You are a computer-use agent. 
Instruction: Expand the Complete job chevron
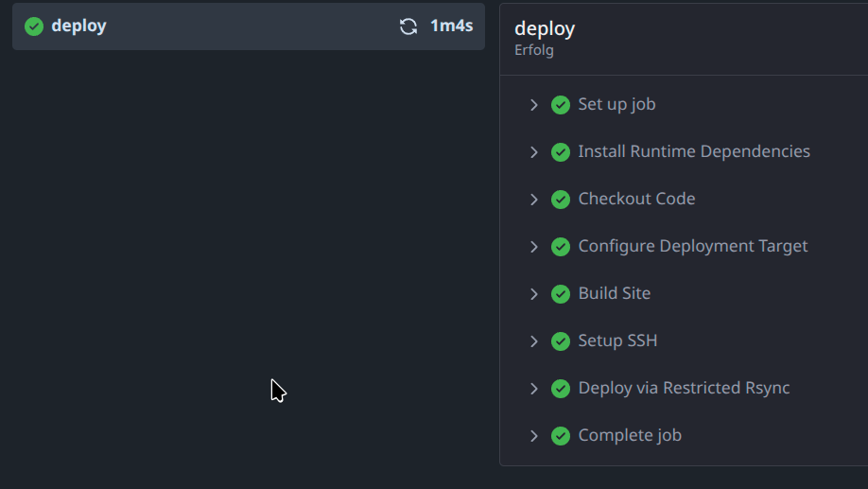534,436
